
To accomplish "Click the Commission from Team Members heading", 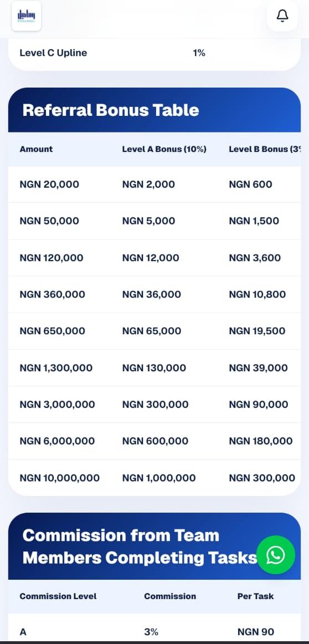I will coord(140,546).
